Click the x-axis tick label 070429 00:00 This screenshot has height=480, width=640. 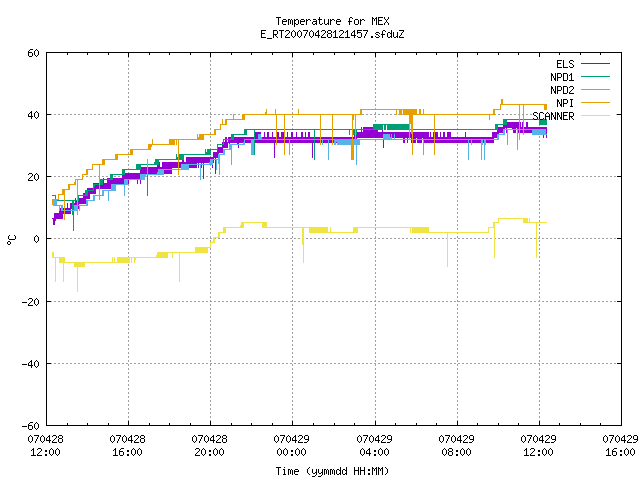(x=291, y=446)
